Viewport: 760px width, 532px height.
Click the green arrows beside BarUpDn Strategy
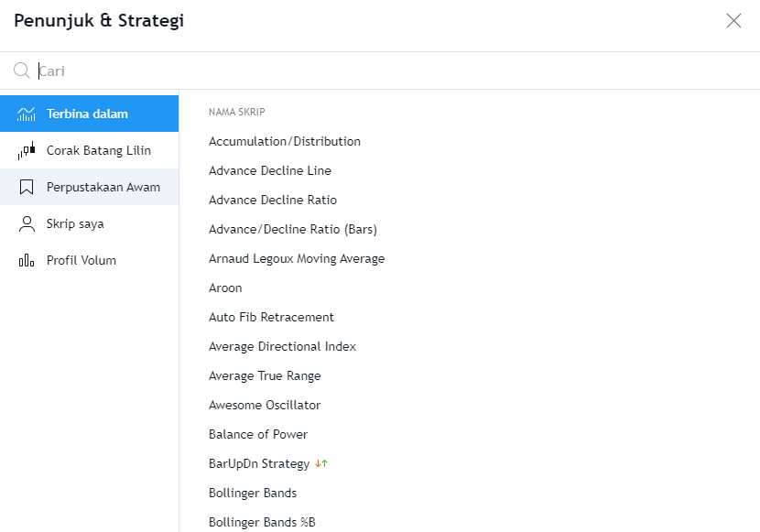(x=321, y=463)
